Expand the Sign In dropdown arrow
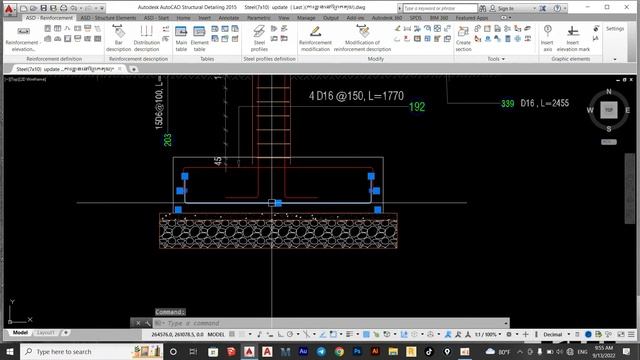The width and height of the screenshot is (640, 360). (x=534, y=8)
